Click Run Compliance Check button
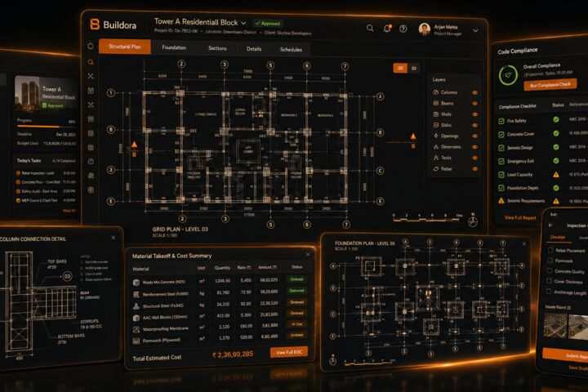 coord(550,85)
